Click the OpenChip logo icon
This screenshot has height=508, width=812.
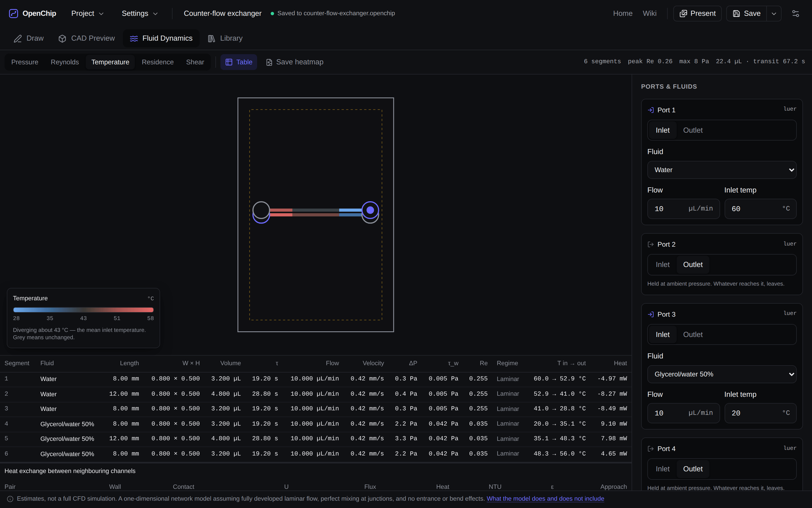[14, 14]
